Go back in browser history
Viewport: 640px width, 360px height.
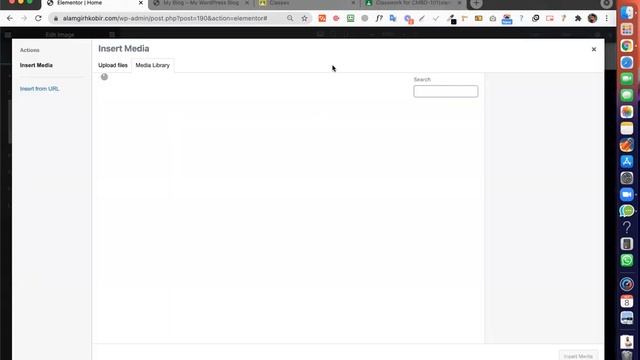(10, 18)
